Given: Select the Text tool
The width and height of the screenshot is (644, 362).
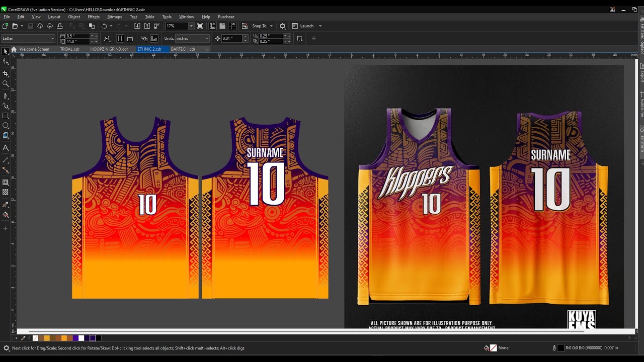Looking at the screenshot, I should (x=6, y=148).
